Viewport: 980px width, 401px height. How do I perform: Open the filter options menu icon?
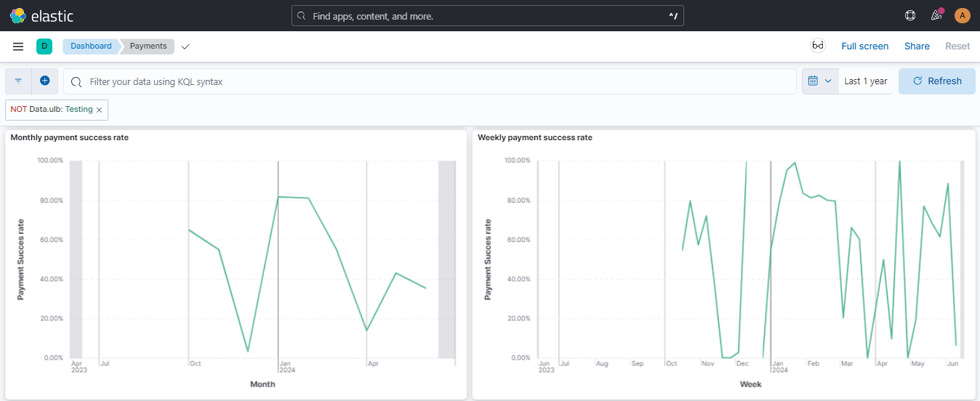tap(19, 81)
